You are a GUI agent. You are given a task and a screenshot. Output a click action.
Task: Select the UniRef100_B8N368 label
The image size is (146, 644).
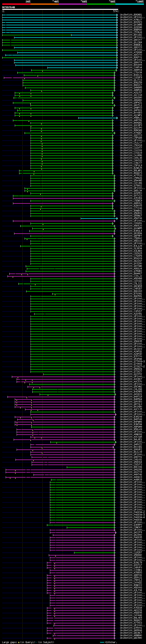131,130
